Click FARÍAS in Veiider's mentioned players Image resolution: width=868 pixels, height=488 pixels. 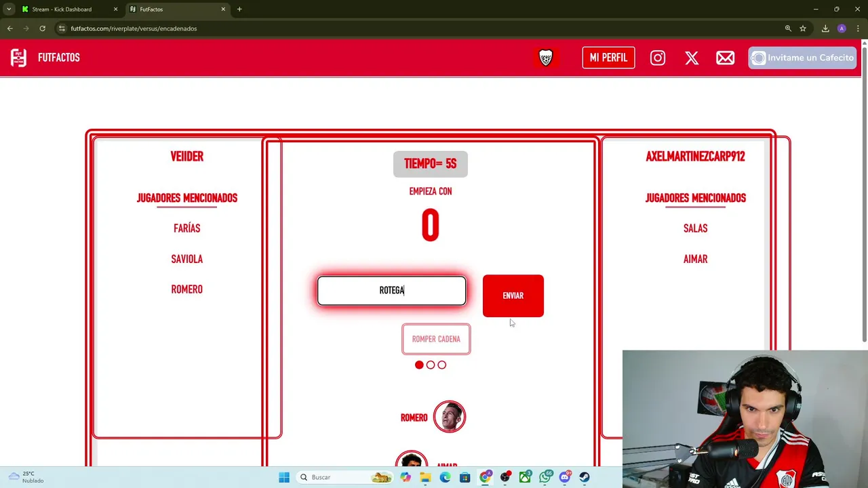187,228
